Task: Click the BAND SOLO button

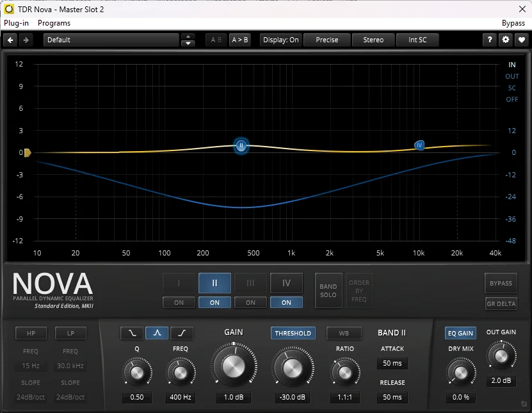Action: [328, 291]
